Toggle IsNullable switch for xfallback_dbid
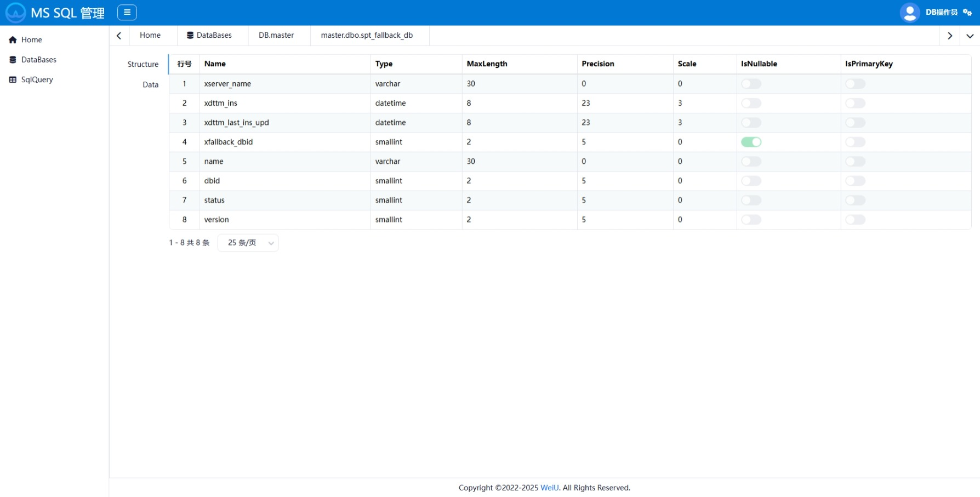 [751, 142]
